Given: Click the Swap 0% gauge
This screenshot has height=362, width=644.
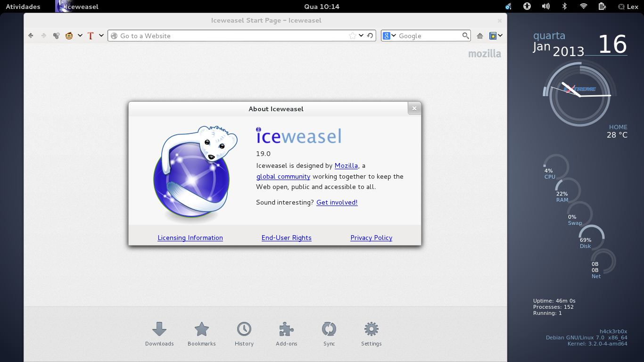Looking at the screenshot, I should coord(579,214).
